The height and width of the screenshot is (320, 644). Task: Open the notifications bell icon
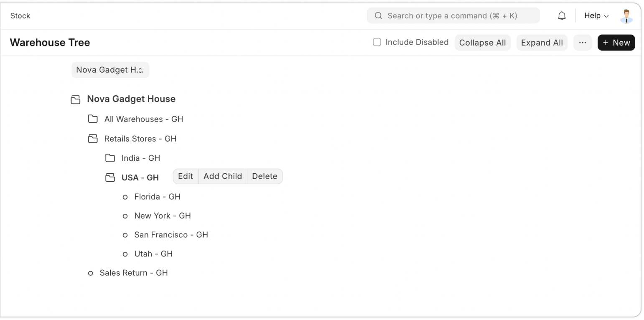[562, 16]
